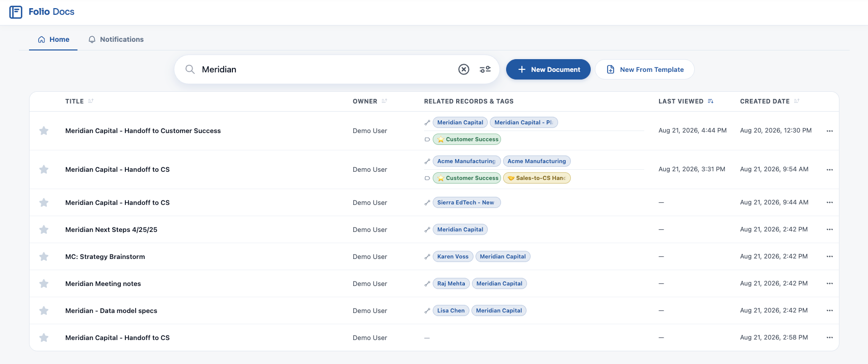This screenshot has width=868, height=364.
Task: Open more options for row created 9:54 AM
Action: tap(830, 169)
